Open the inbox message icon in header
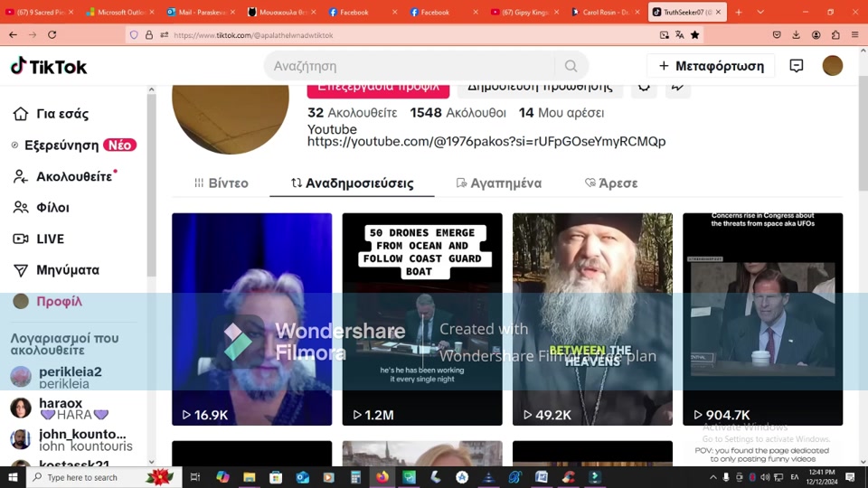The image size is (868, 488). click(797, 66)
